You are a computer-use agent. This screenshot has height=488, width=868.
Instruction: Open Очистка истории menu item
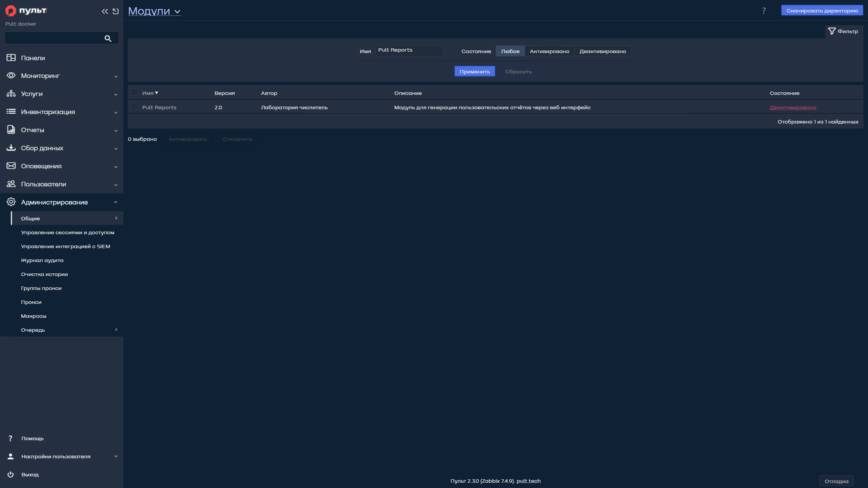(44, 274)
